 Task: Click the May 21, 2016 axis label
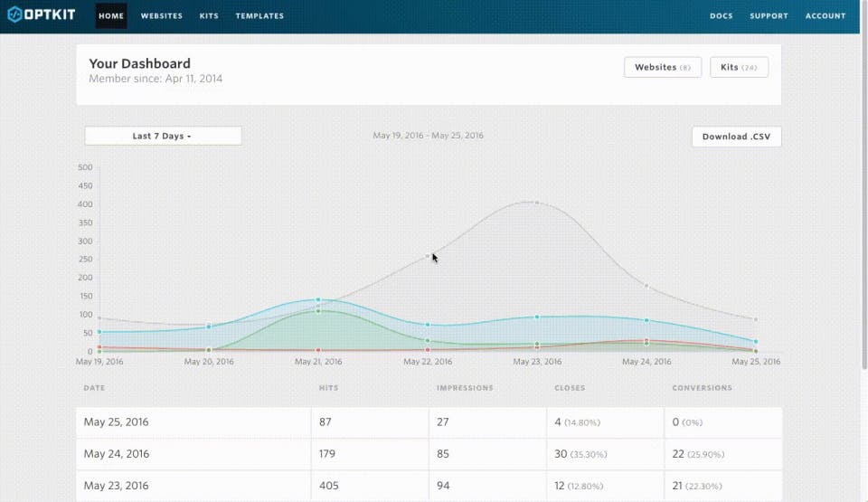tap(318, 362)
